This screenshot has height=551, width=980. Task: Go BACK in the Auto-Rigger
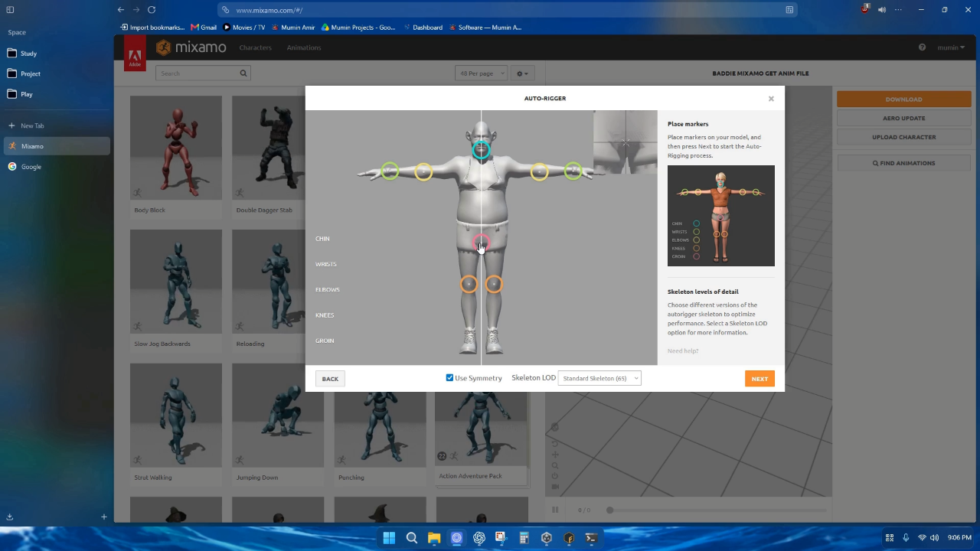[330, 379]
